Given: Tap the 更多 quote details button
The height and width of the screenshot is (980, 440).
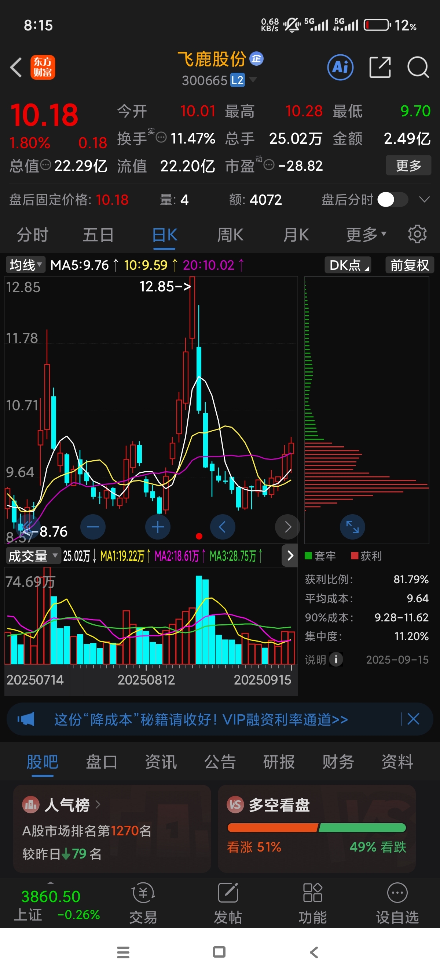Looking at the screenshot, I should [x=408, y=165].
